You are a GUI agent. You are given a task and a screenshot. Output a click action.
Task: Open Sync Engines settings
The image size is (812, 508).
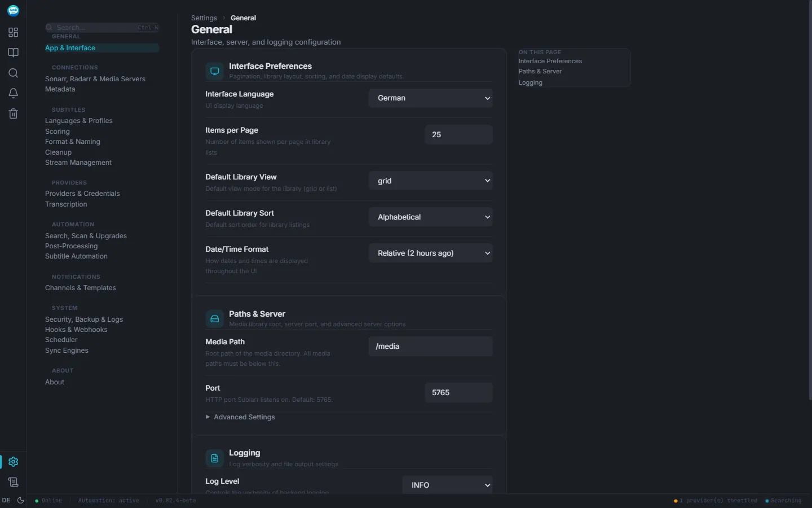(67, 351)
